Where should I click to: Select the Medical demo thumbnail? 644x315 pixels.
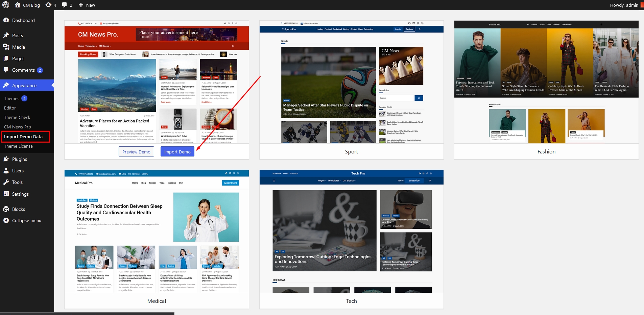click(x=157, y=232)
